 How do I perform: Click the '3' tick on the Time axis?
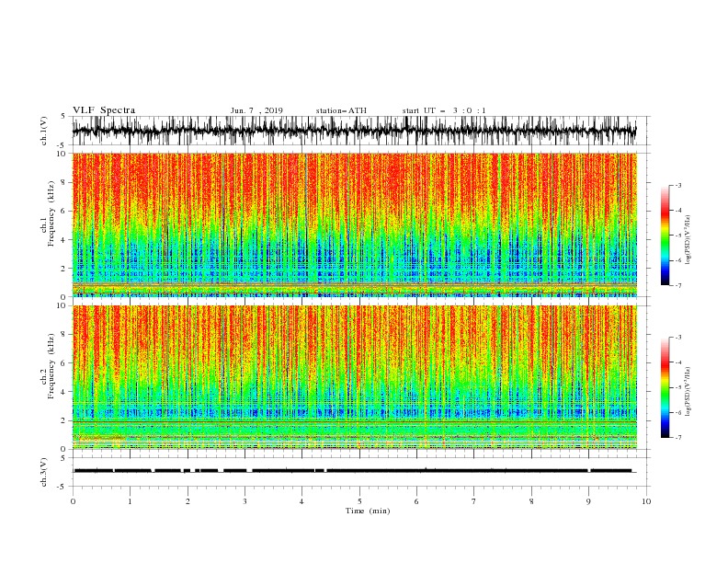tap(245, 501)
